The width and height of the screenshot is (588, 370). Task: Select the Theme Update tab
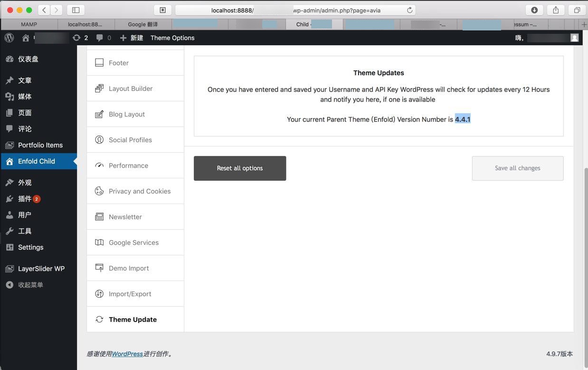point(135,320)
